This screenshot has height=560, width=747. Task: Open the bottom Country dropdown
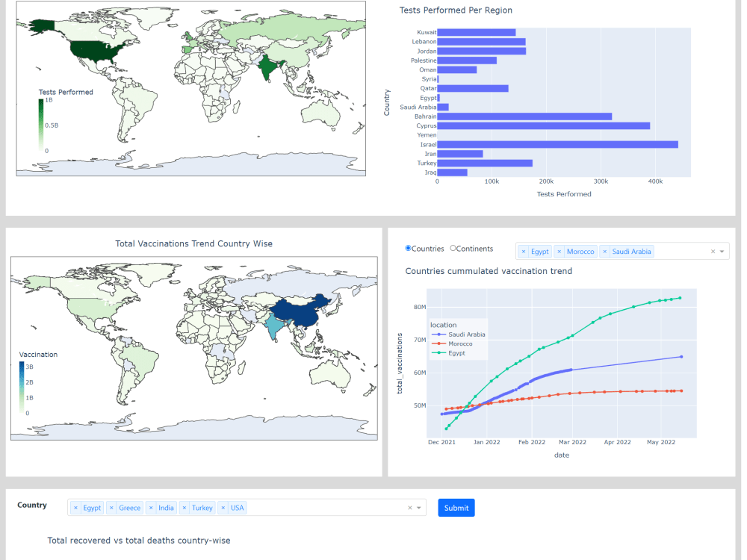419,507
